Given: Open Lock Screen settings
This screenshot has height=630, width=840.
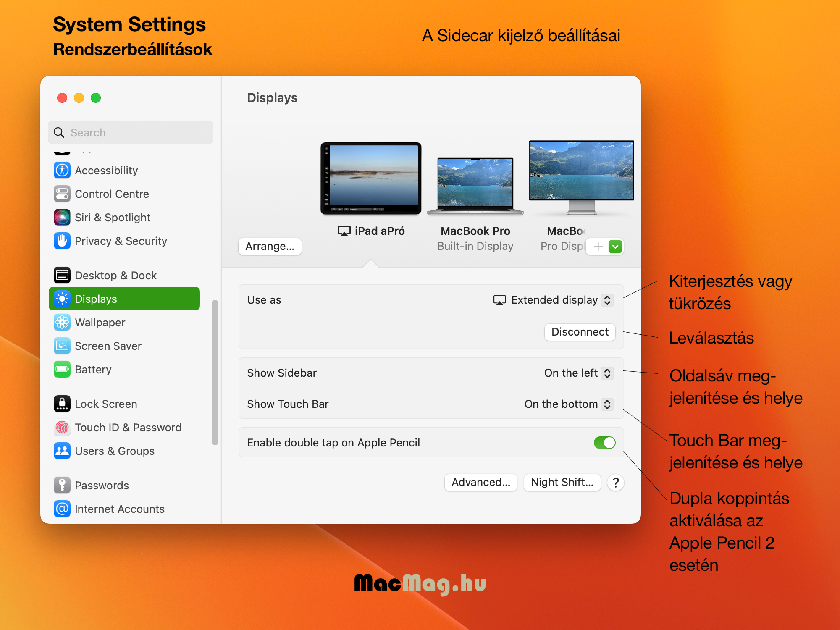Looking at the screenshot, I should pyautogui.click(x=124, y=404).
